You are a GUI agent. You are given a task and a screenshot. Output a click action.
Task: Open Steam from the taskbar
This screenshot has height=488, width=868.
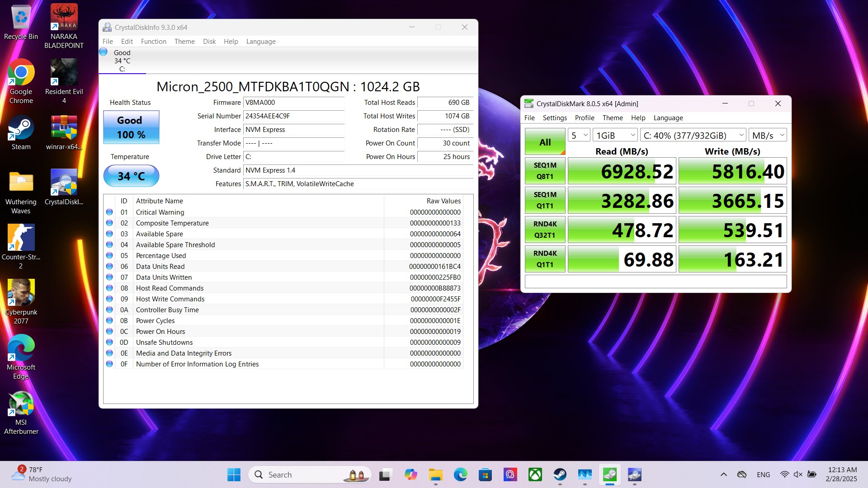pyautogui.click(x=560, y=475)
